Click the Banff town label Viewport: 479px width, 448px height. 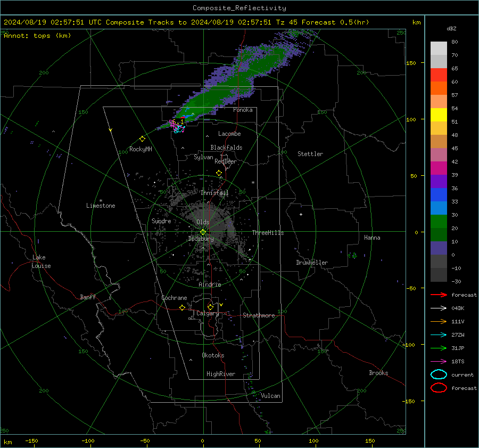88,297
